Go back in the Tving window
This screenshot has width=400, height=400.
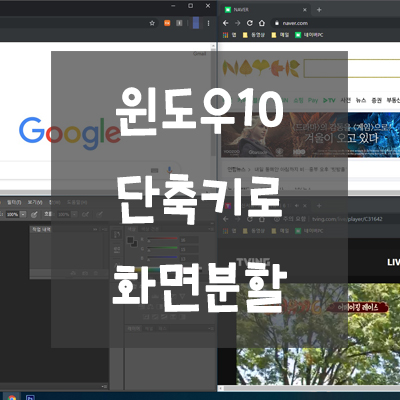226,219
